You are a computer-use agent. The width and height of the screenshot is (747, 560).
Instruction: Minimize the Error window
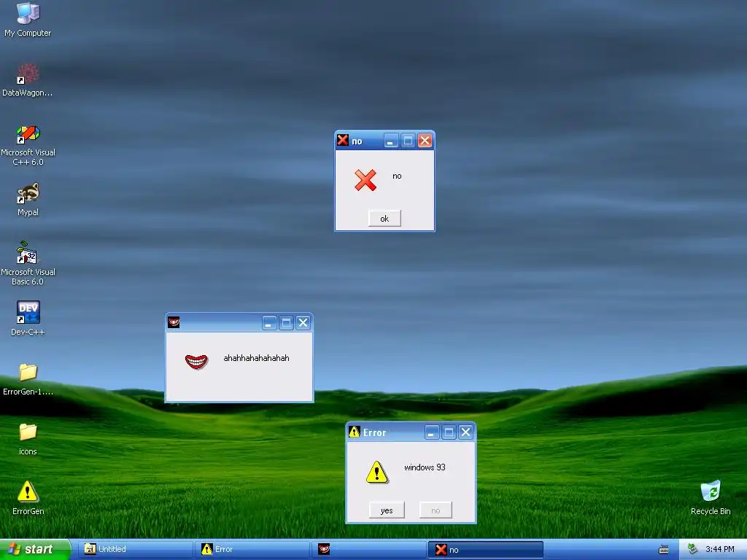tap(432, 432)
